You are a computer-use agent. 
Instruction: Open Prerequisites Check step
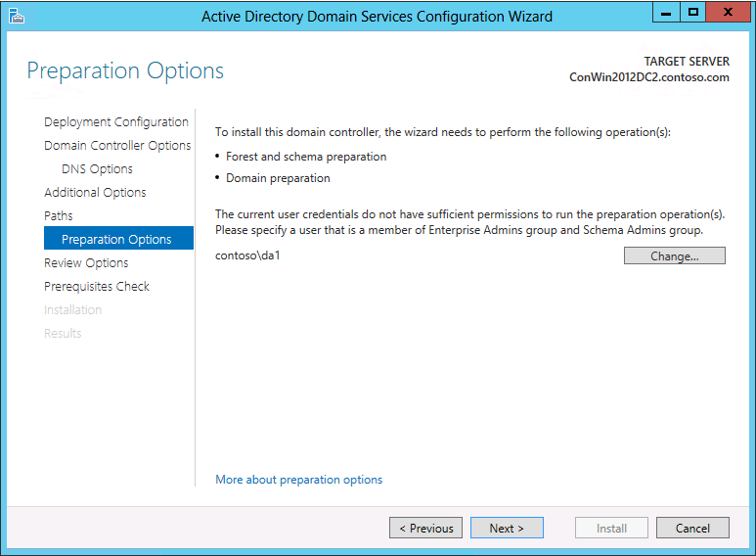[97, 286]
